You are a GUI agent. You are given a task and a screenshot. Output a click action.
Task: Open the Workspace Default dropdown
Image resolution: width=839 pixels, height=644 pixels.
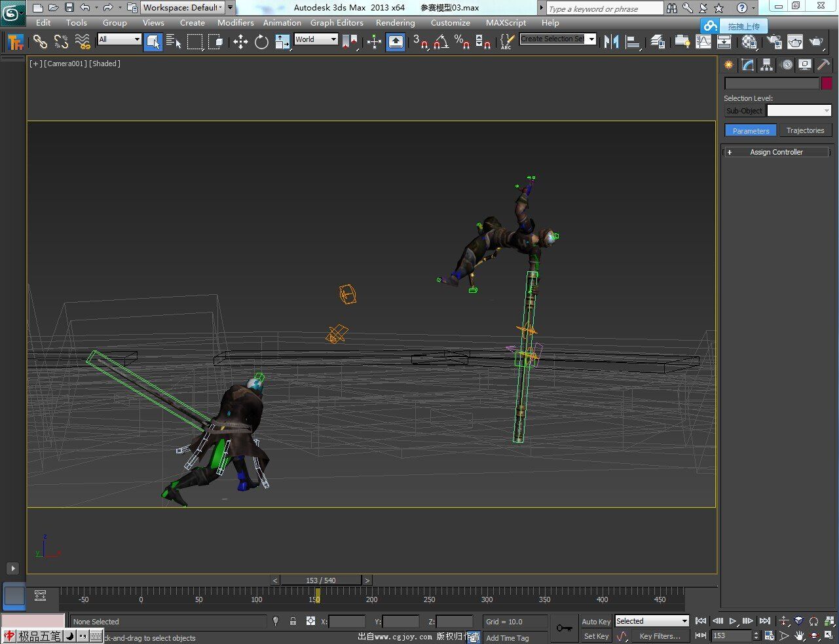tap(183, 8)
